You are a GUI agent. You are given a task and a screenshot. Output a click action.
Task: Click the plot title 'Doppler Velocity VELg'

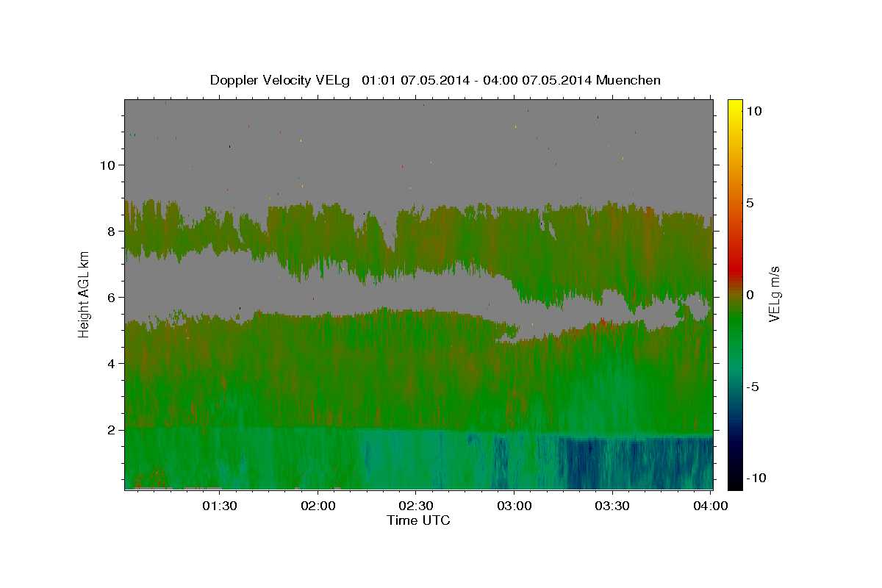(282, 80)
